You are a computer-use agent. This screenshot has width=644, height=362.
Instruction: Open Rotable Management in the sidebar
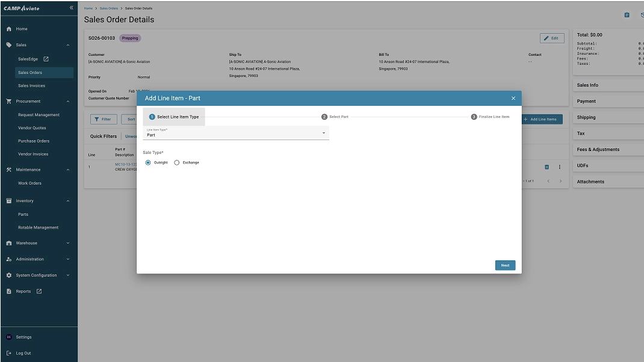point(38,227)
